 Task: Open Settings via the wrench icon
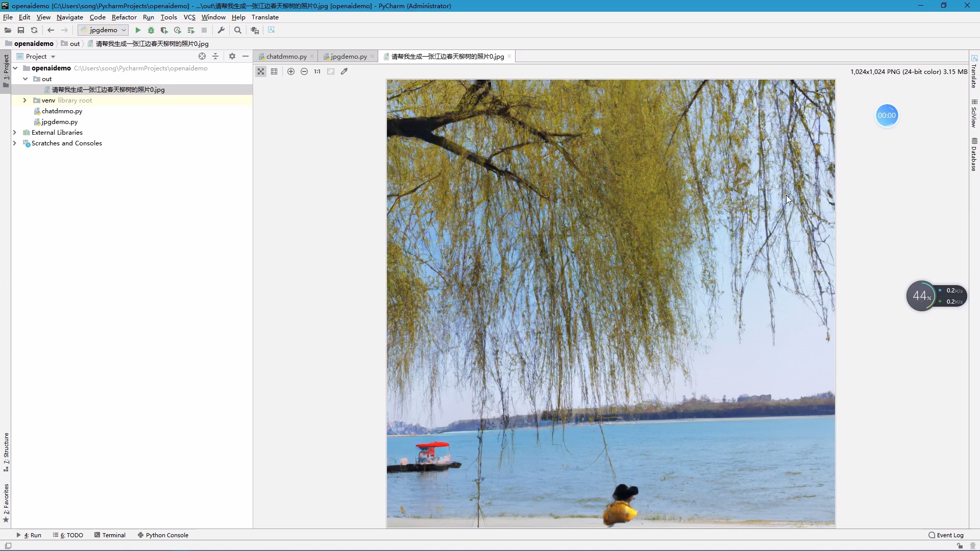[x=221, y=30]
